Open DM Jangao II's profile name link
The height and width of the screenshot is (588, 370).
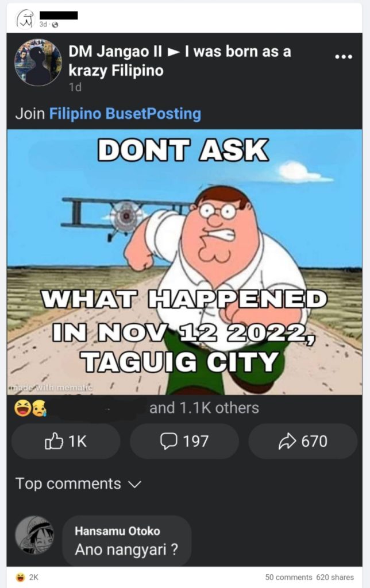click(x=115, y=52)
